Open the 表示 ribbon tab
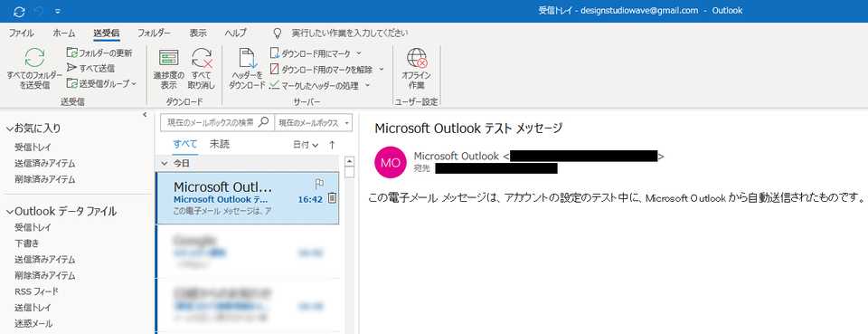This screenshot has height=334, width=868. point(198,33)
